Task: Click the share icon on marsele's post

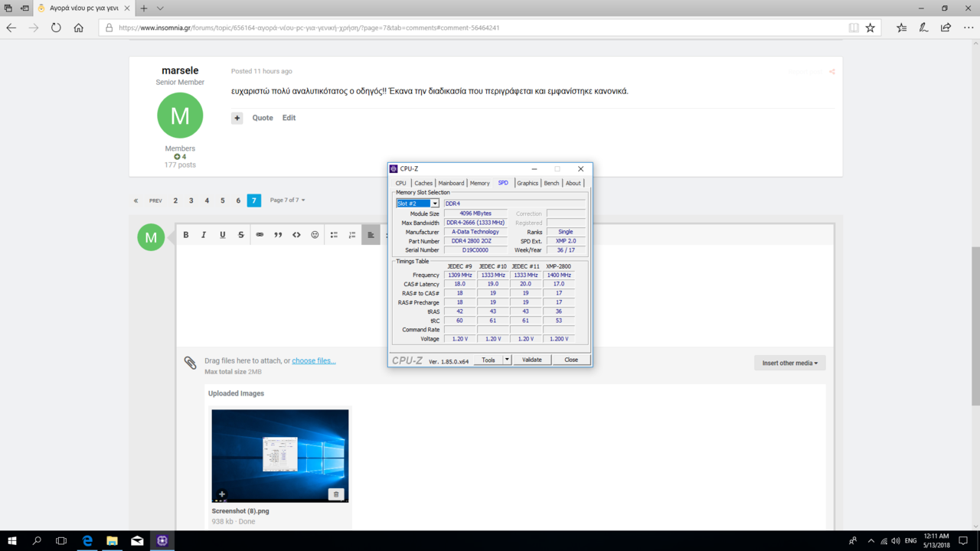Action: [831, 72]
